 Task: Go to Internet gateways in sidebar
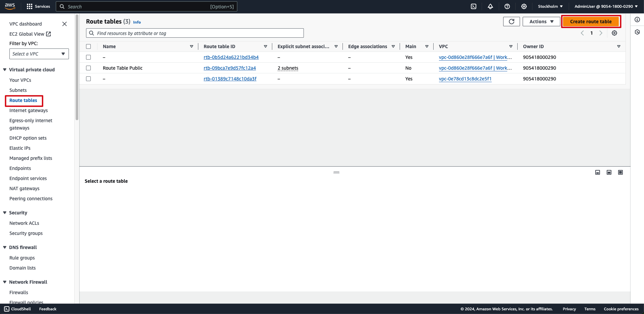tap(29, 110)
